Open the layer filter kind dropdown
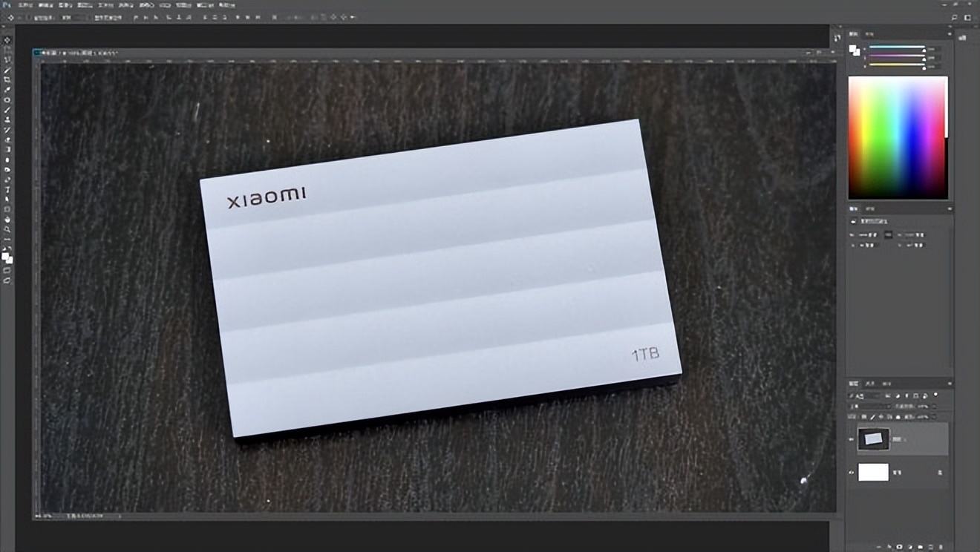 tap(863, 396)
